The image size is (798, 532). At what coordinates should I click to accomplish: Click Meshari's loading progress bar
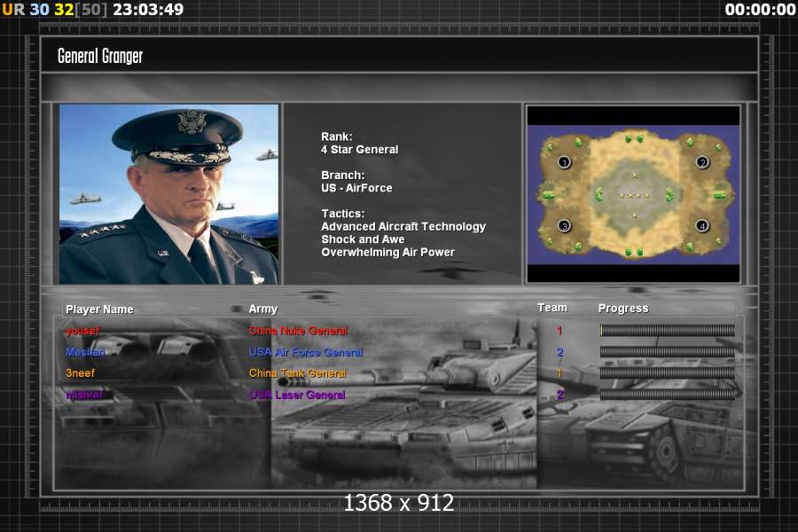point(667,352)
